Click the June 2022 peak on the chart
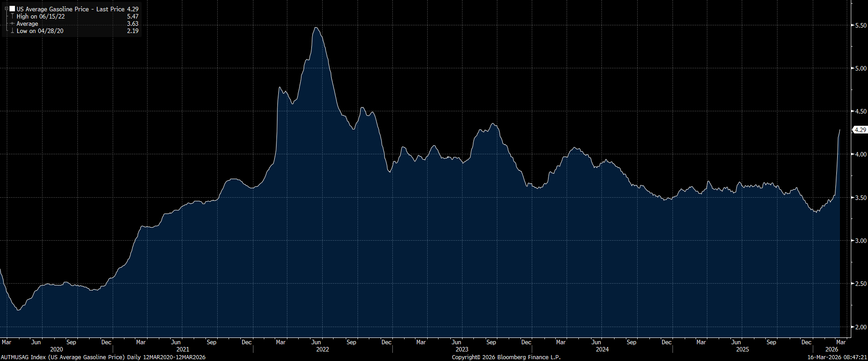868x361 pixels. pyautogui.click(x=316, y=28)
